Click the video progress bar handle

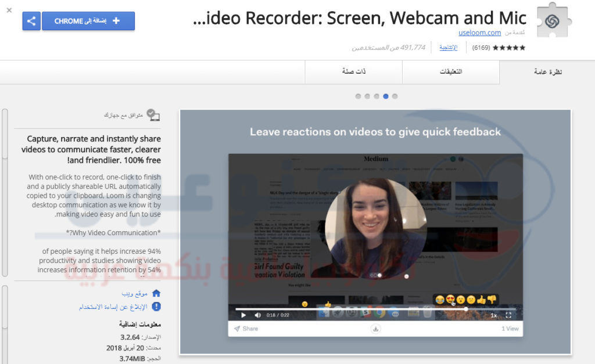click(465, 309)
